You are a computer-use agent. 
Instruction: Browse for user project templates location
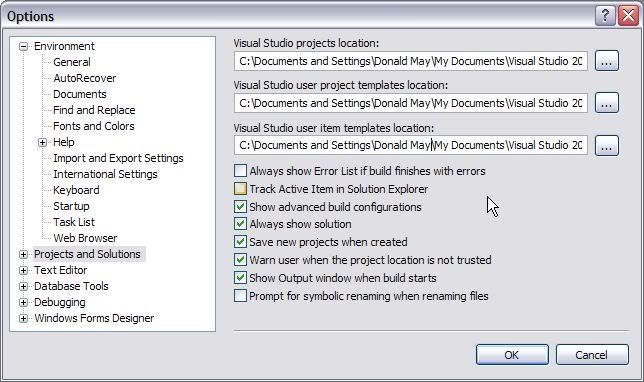point(607,103)
